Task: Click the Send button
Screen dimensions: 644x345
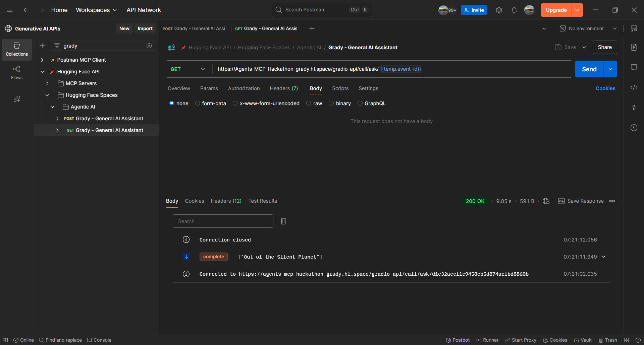Action: click(x=589, y=69)
